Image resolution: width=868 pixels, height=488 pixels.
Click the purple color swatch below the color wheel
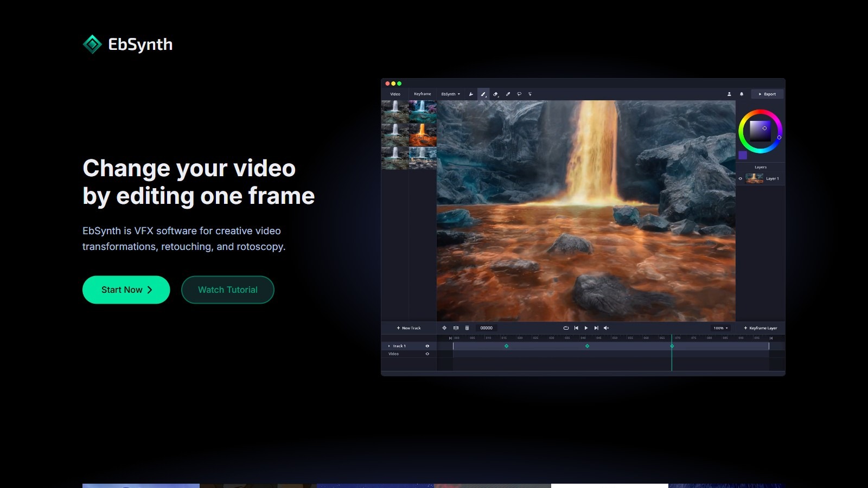tap(743, 156)
